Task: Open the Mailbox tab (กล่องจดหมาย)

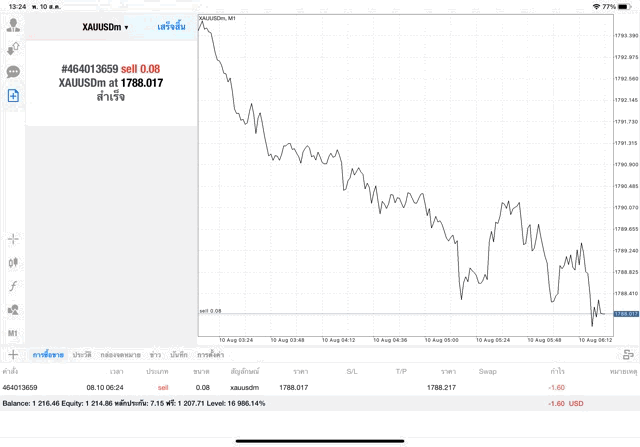Action: pyautogui.click(x=120, y=355)
